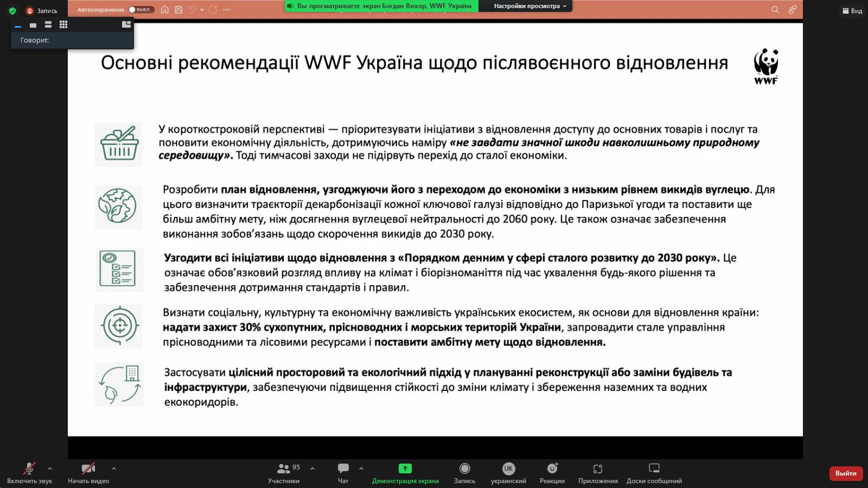Select the gallery view layout icon
Screen dimensions: 868x488
click(x=63, y=24)
